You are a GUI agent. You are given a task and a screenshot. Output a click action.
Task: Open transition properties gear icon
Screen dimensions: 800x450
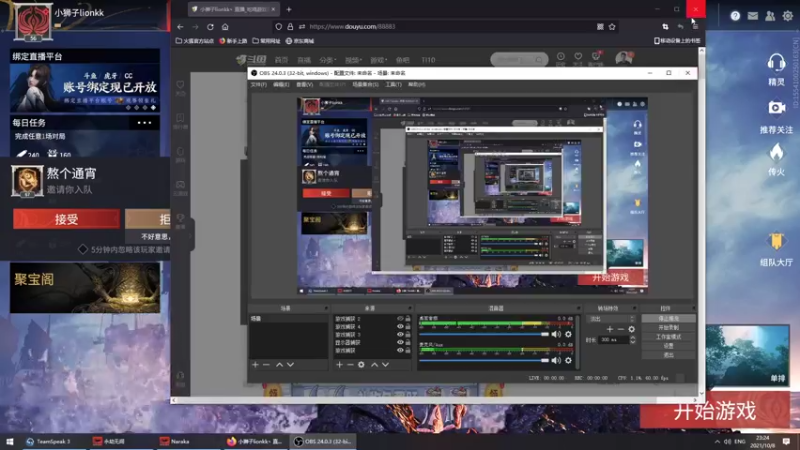point(632,329)
